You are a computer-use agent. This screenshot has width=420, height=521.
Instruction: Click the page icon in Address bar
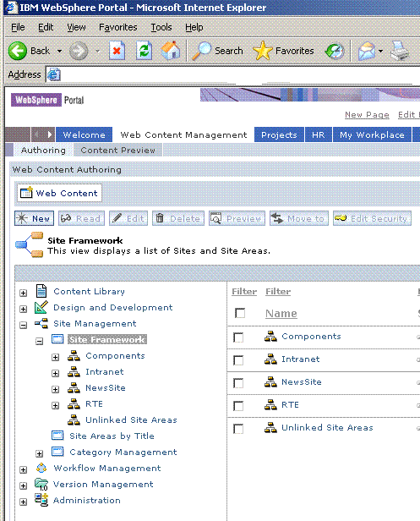click(53, 74)
